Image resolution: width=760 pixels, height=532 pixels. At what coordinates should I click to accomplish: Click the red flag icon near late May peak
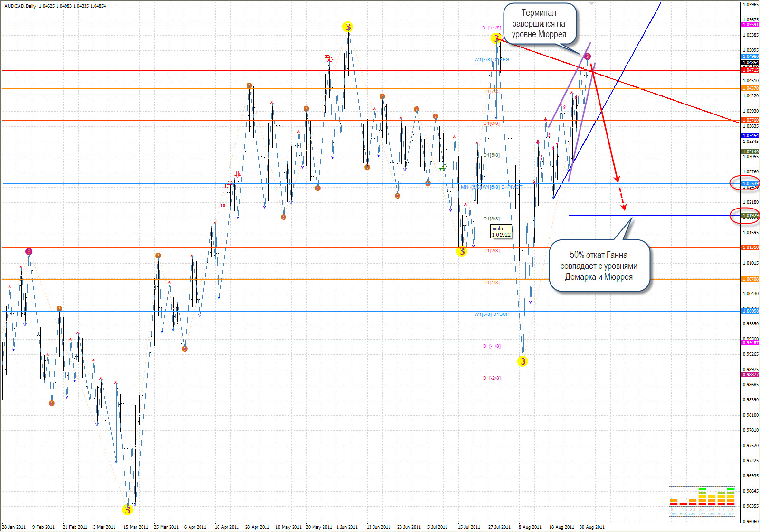[329, 58]
